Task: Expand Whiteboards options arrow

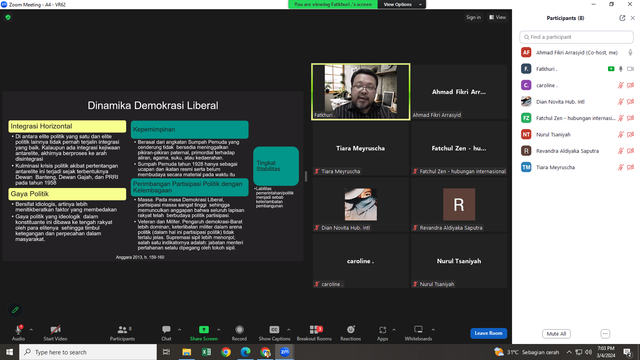Action: coord(433,329)
